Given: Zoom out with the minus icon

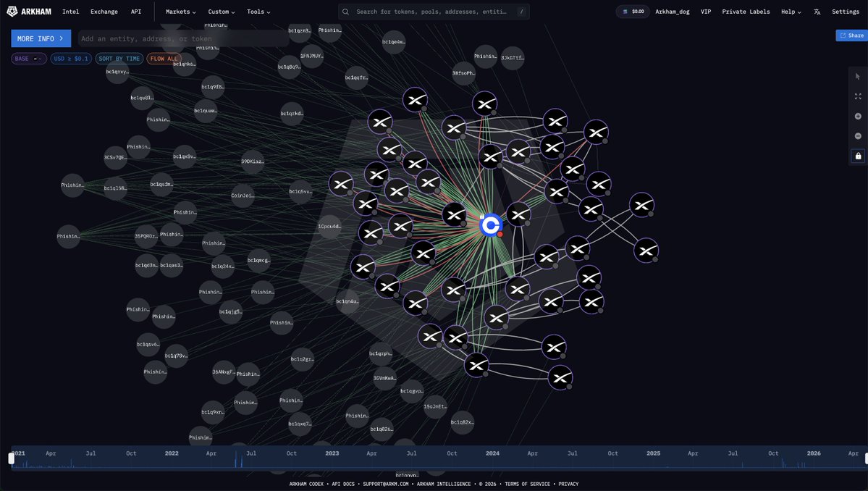Looking at the screenshot, I should (x=857, y=136).
